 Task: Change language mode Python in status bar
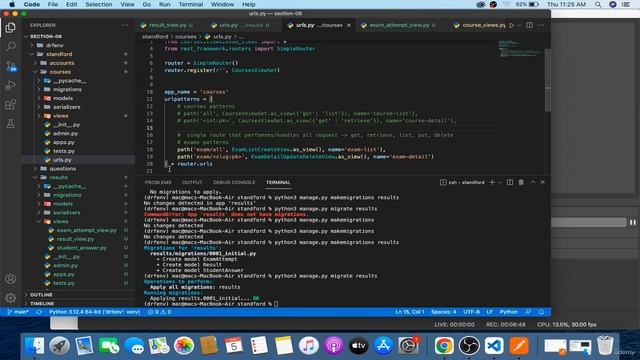click(509, 312)
